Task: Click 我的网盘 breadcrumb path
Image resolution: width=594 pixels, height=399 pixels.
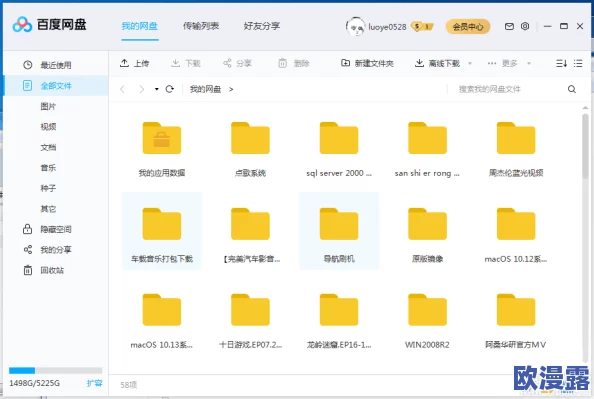Action: (205, 89)
